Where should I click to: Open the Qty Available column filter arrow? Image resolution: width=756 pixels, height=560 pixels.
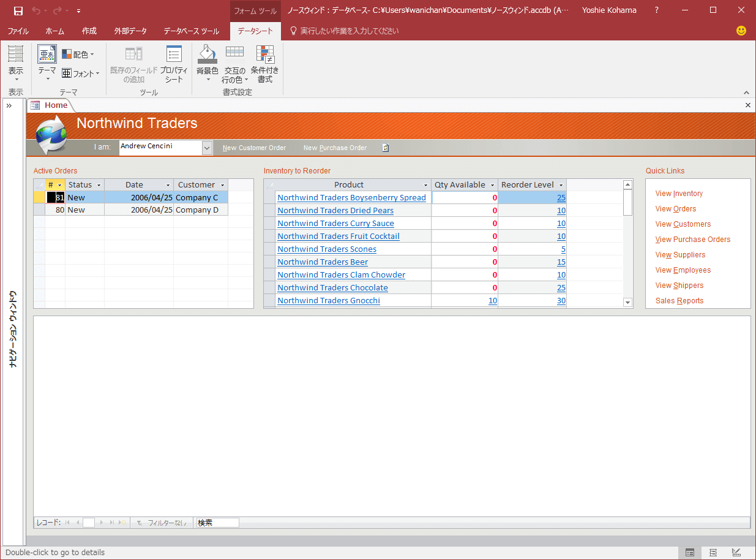[x=492, y=185]
